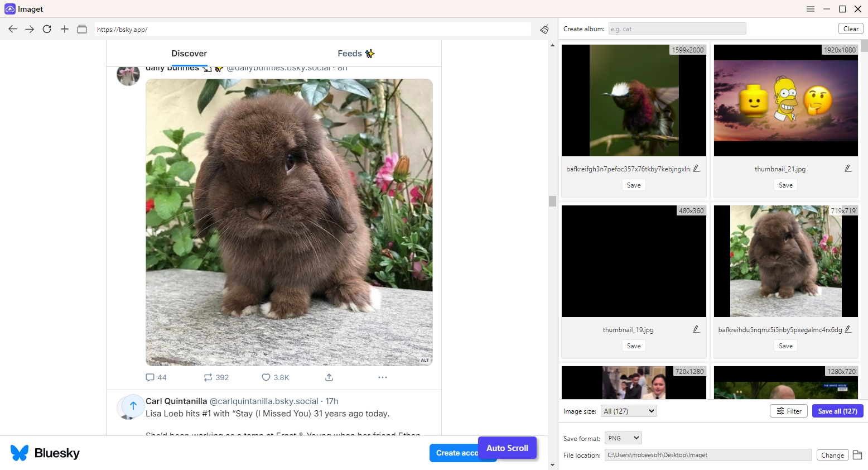Click the share icon under the bunny post
The height and width of the screenshot is (470, 868).
click(329, 377)
